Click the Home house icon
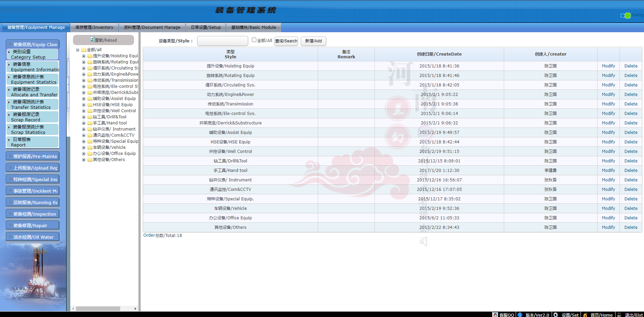This screenshot has width=644, height=317. click(x=585, y=315)
